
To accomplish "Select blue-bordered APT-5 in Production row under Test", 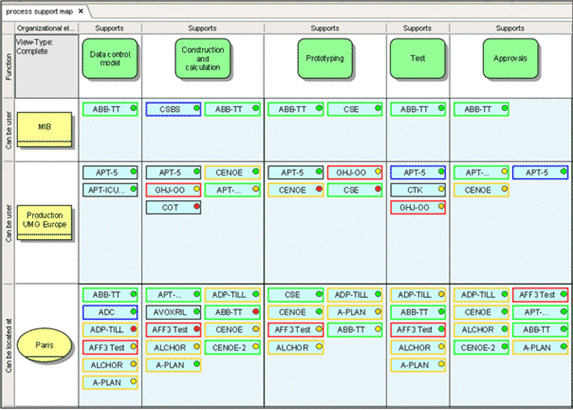I will pyautogui.click(x=418, y=172).
